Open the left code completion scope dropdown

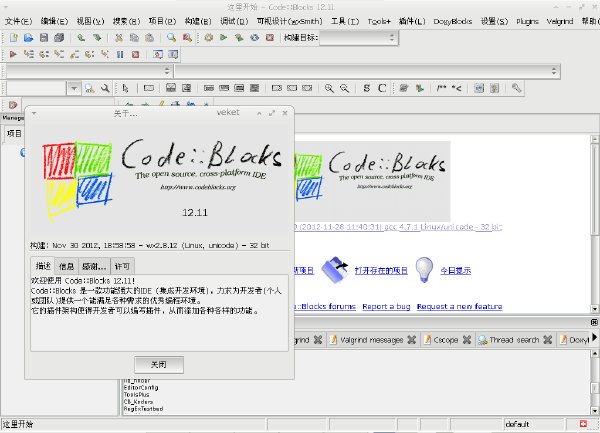tap(88, 71)
